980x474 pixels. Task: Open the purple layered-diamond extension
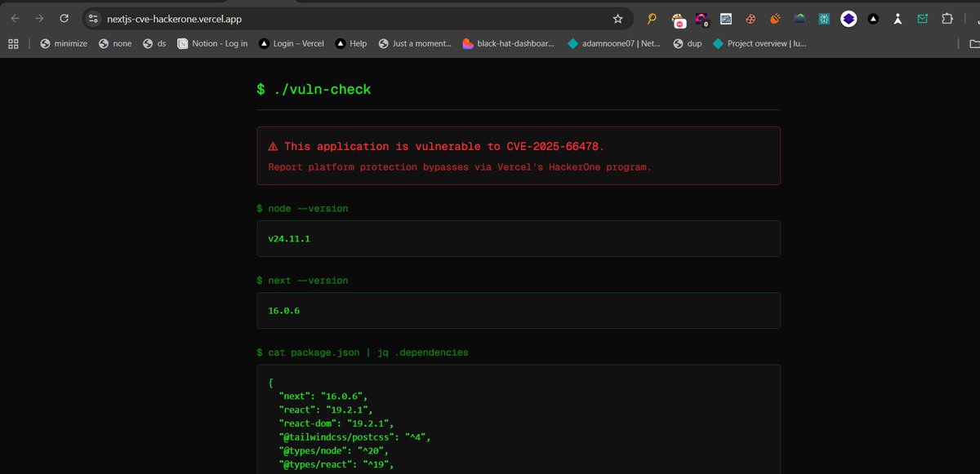[849, 18]
